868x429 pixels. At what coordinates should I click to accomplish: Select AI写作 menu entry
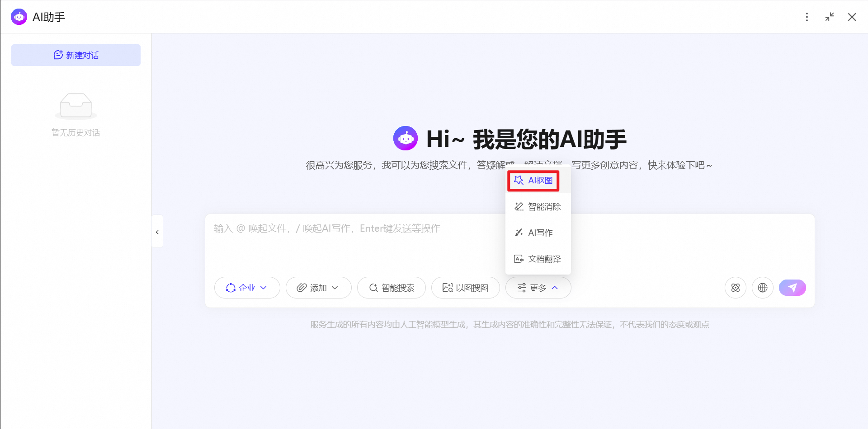click(x=538, y=233)
